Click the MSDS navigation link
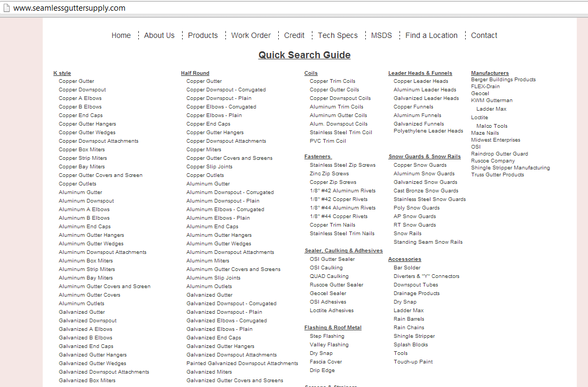This screenshot has height=387, width=588. (x=381, y=35)
